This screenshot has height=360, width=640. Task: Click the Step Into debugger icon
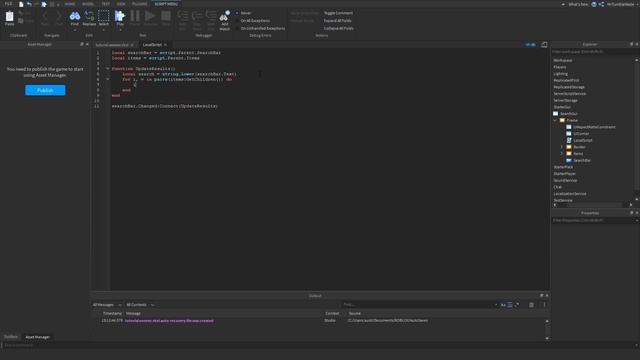[x=182, y=16]
